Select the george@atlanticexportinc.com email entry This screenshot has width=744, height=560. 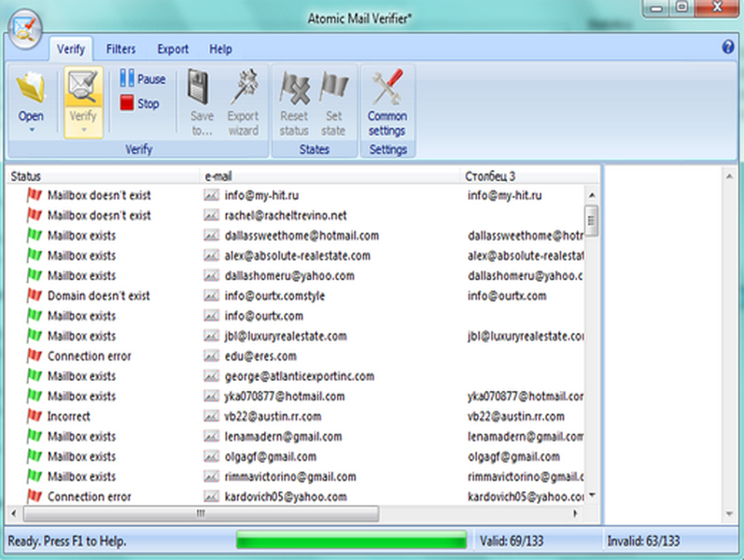(300, 376)
